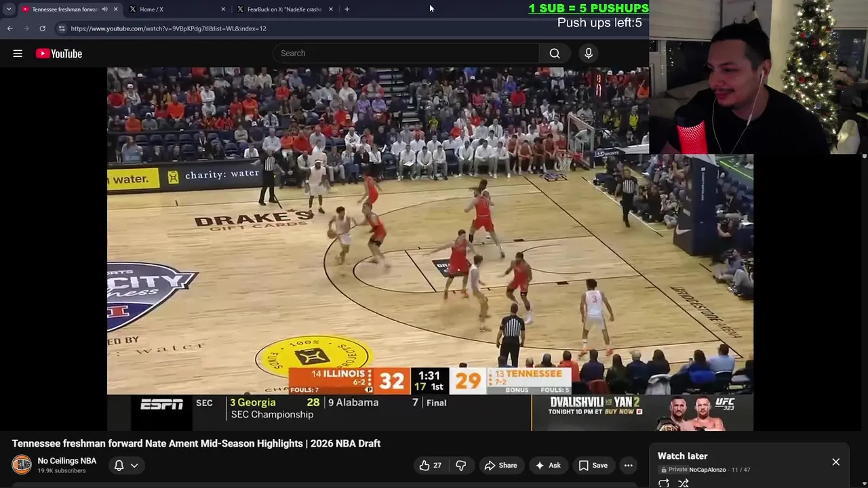Switch to the Home / X tab

(176, 9)
